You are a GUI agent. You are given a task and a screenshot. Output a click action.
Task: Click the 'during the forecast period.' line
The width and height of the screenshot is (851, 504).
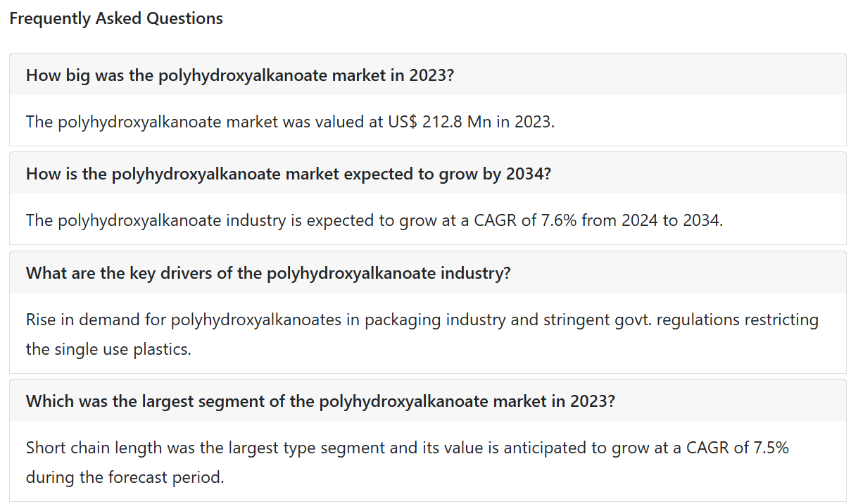125,477
